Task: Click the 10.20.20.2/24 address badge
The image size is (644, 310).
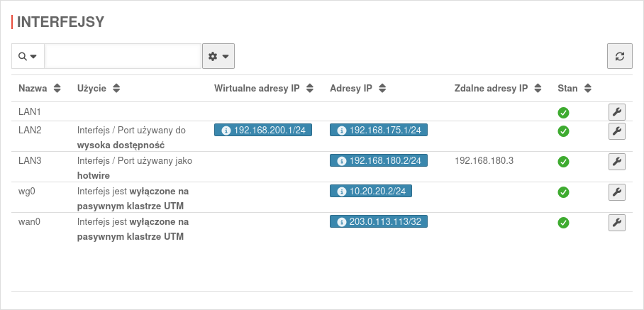Action: pyautogui.click(x=371, y=191)
